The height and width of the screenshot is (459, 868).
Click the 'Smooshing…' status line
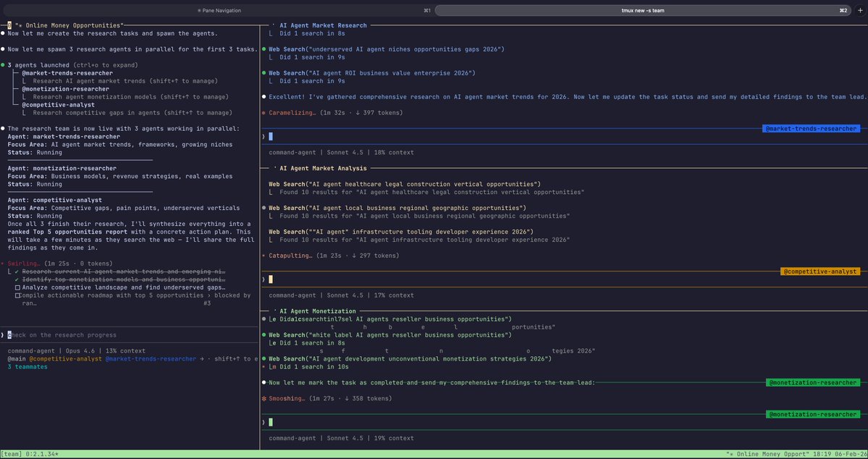coord(326,399)
